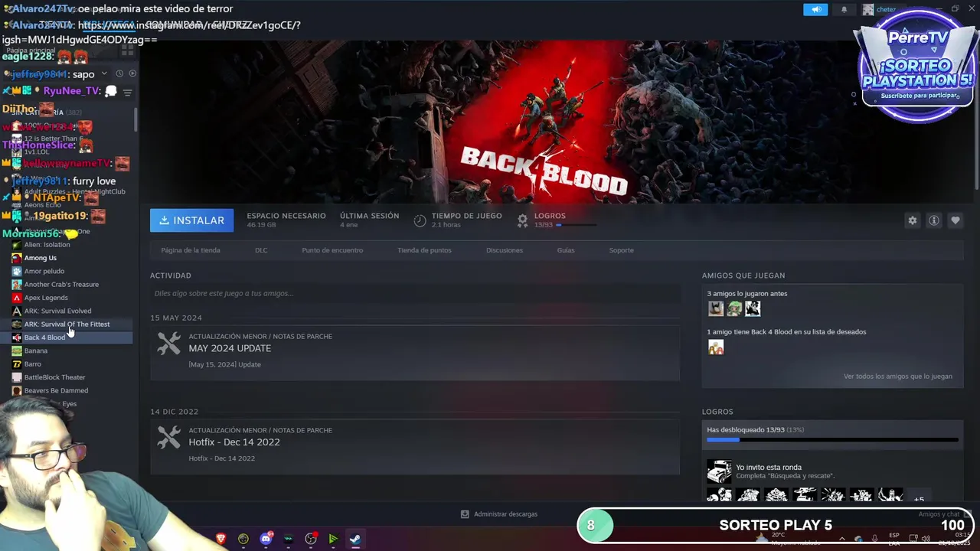Open the +5 more achievements tile
The image size is (980, 551).
coord(919,497)
